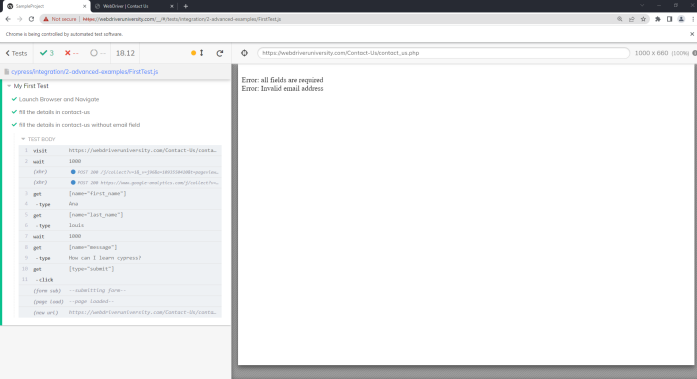697x379 pixels.
Task: Click the Cypress app URL field
Action: point(443,53)
